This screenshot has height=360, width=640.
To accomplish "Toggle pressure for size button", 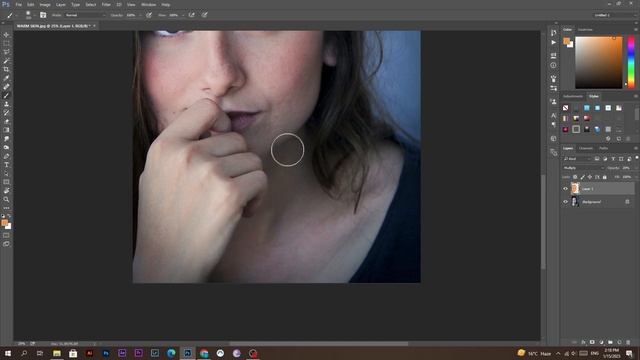I will [204, 15].
